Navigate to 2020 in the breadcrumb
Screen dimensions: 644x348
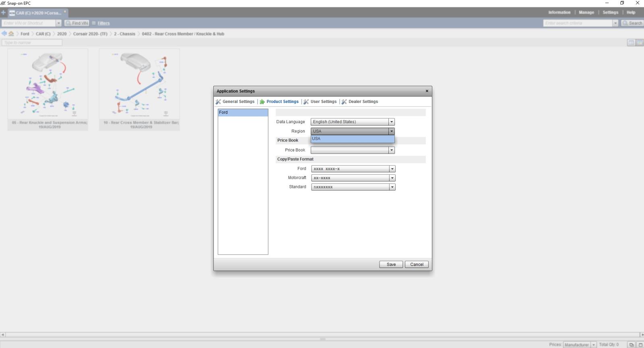pyautogui.click(x=62, y=34)
